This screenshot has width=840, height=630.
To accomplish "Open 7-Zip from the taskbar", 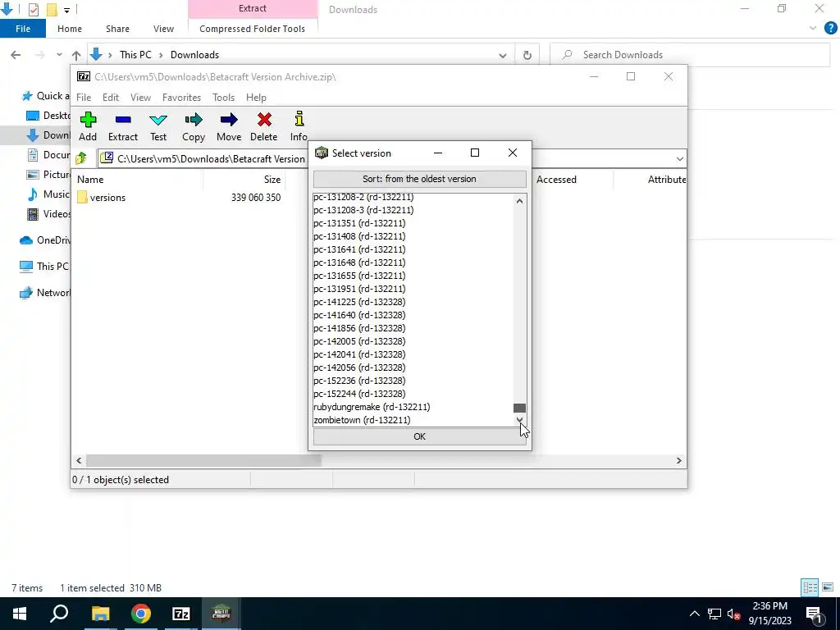I will (181, 614).
